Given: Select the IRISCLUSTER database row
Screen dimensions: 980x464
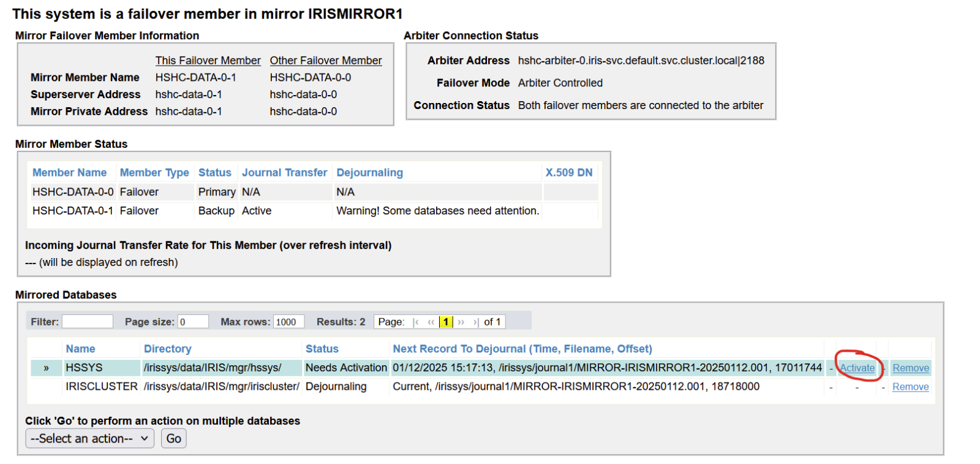Looking at the screenshot, I should pyautogui.click(x=101, y=387).
